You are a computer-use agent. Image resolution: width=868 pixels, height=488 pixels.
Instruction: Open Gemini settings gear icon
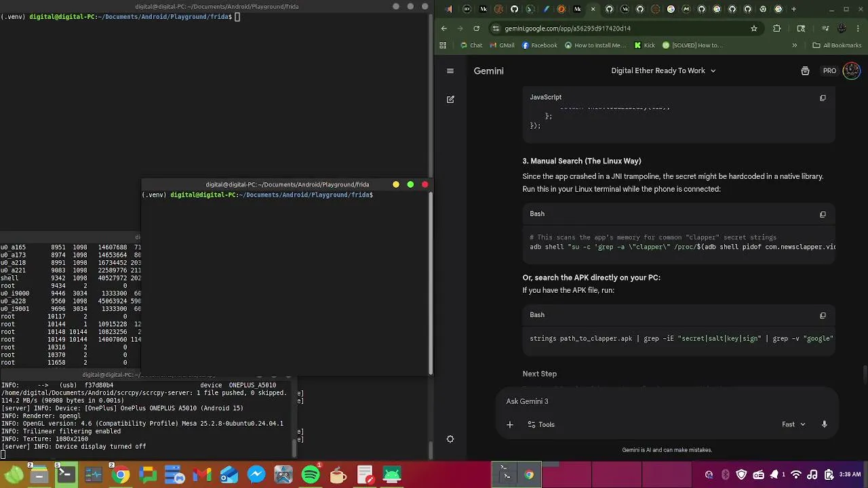[450, 439]
